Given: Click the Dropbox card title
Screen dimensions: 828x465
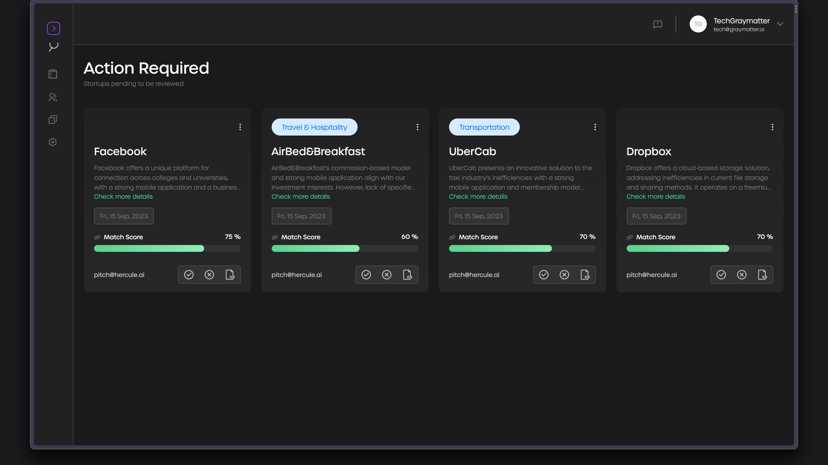Looking at the screenshot, I should (648, 151).
